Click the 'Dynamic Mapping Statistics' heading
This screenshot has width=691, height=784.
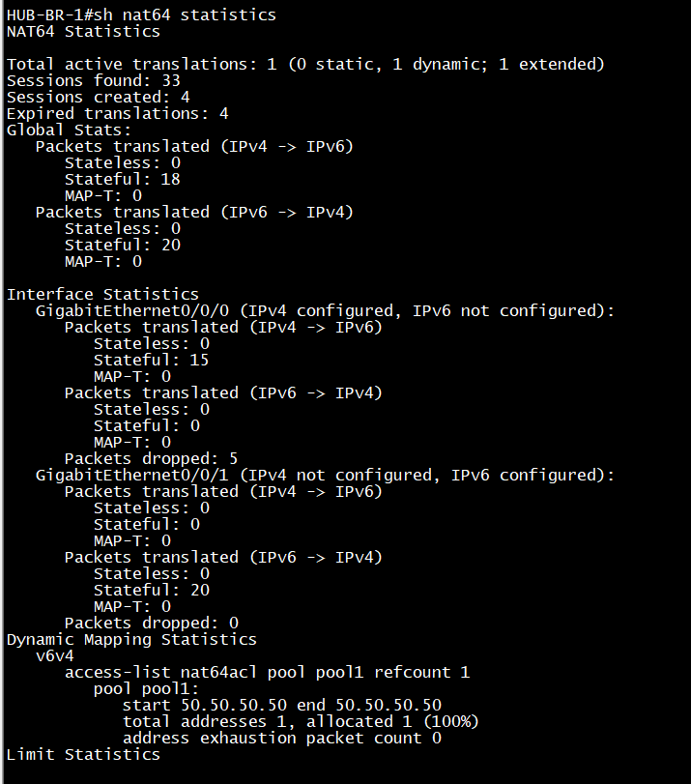(131, 640)
